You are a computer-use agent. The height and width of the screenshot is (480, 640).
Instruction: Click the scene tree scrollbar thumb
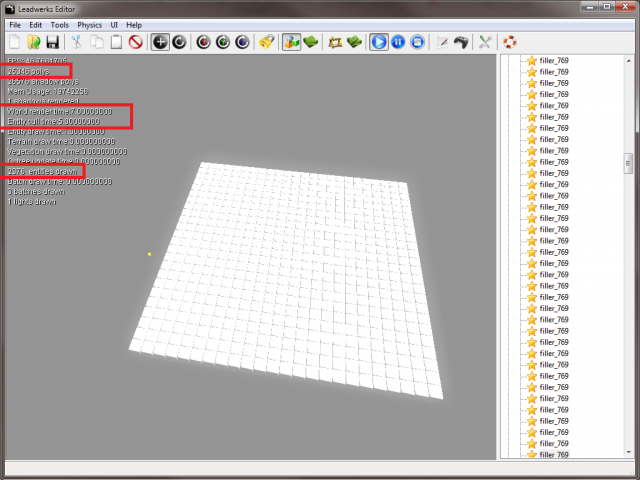pyautogui.click(x=628, y=163)
